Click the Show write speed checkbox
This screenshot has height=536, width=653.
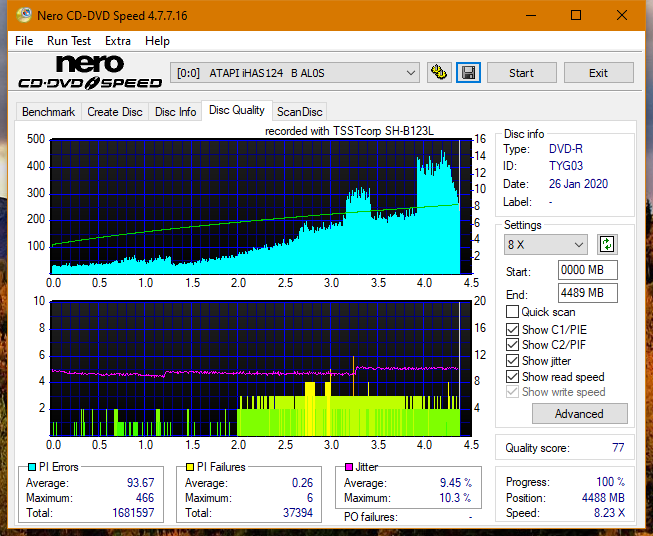[512, 392]
